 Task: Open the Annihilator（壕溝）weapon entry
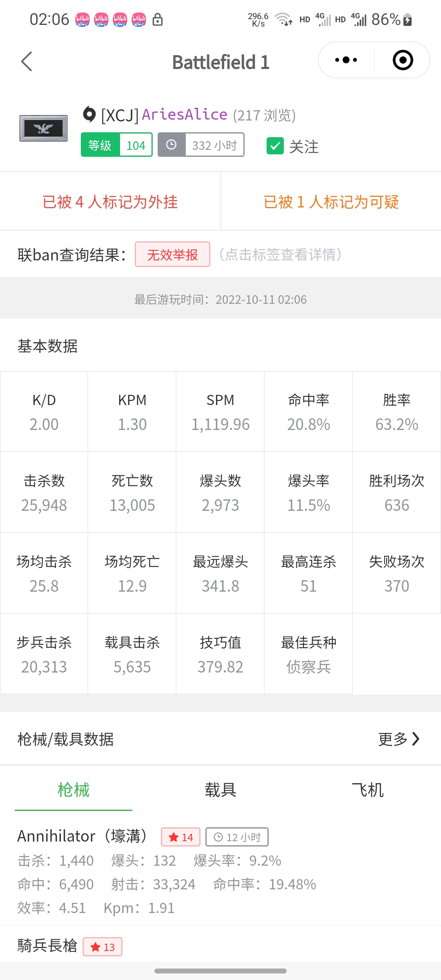tap(220, 871)
